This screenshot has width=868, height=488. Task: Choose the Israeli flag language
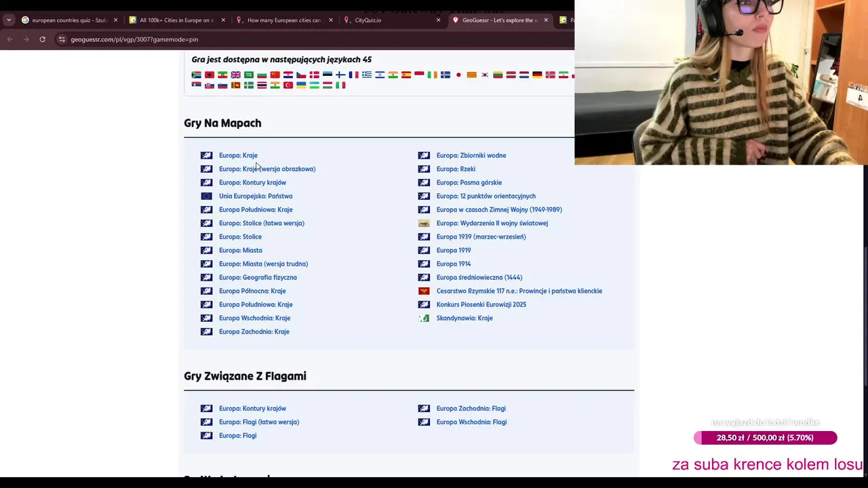380,75
